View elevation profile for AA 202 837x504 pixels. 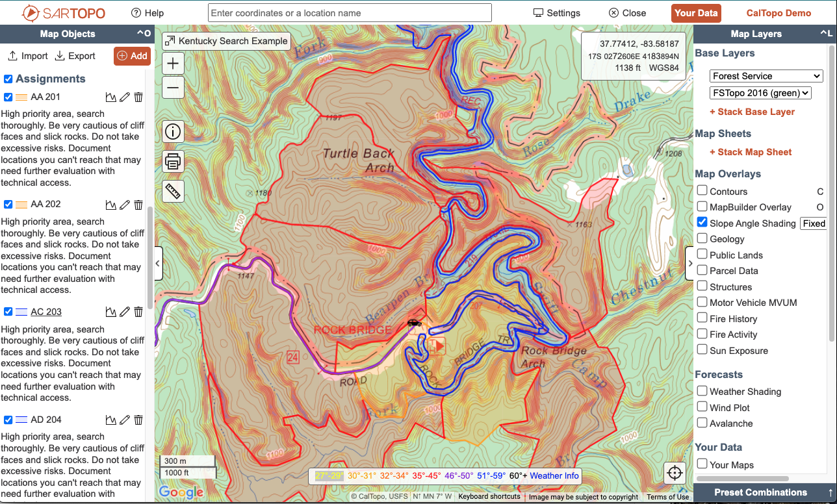tap(111, 205)
